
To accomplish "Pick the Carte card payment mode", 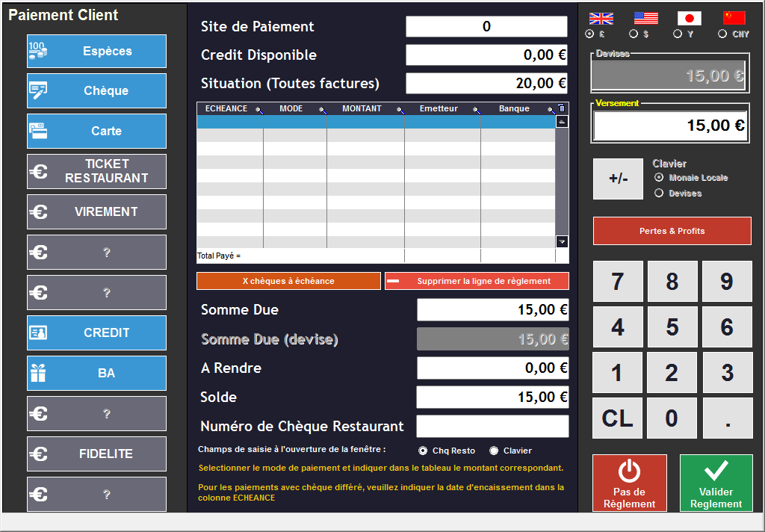I will click(96, 131).
